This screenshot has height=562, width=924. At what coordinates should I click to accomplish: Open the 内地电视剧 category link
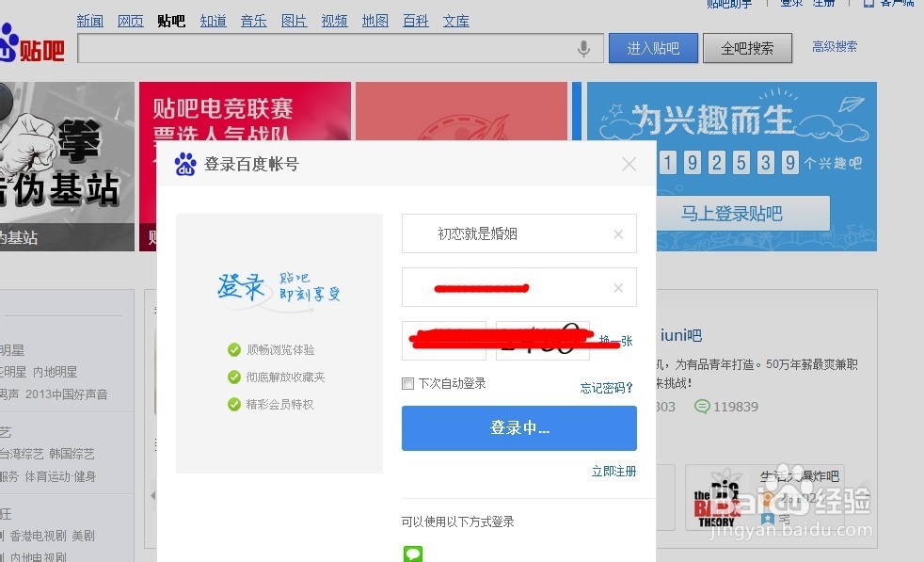pyautogui.click(x=38, y=556)
